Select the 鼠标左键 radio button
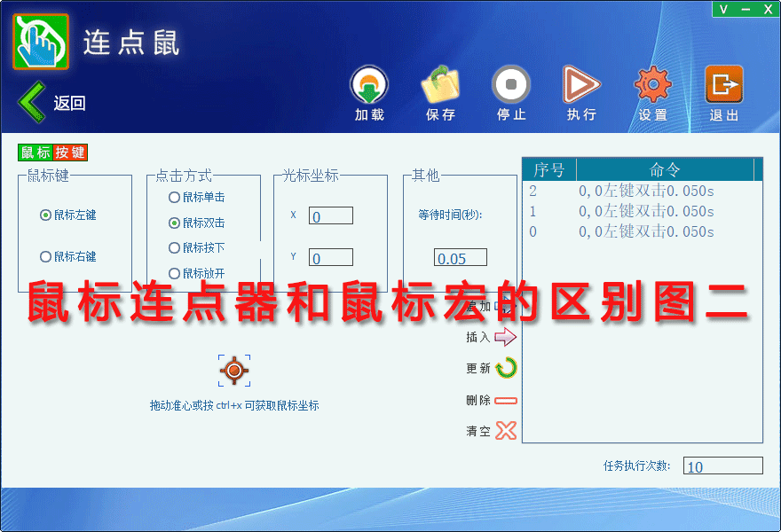781x532 pixels. 45,215
